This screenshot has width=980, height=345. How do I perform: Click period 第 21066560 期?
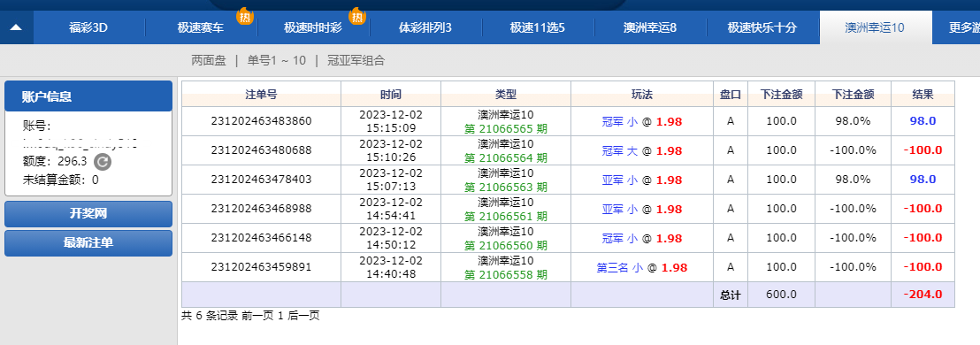[506, 246]
